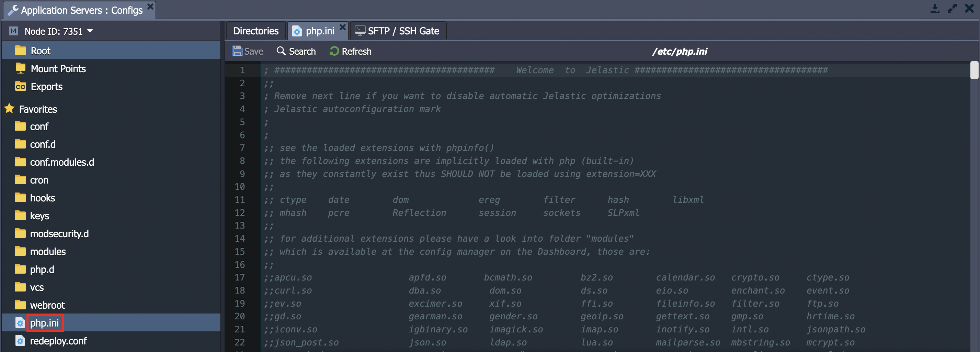Click line 4 Jelastic autoconfiguration mark
Viewport: 980px width, 352px height.
click(352, 109)
